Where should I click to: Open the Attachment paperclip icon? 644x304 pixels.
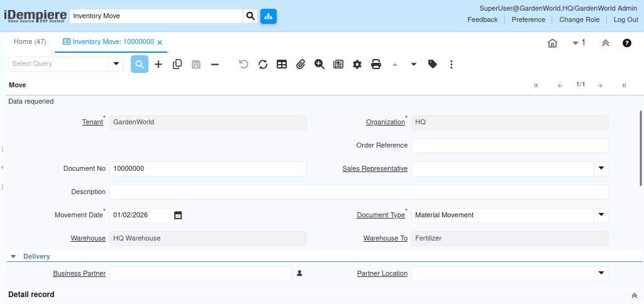pyautogui.click(x=301, y=64)
